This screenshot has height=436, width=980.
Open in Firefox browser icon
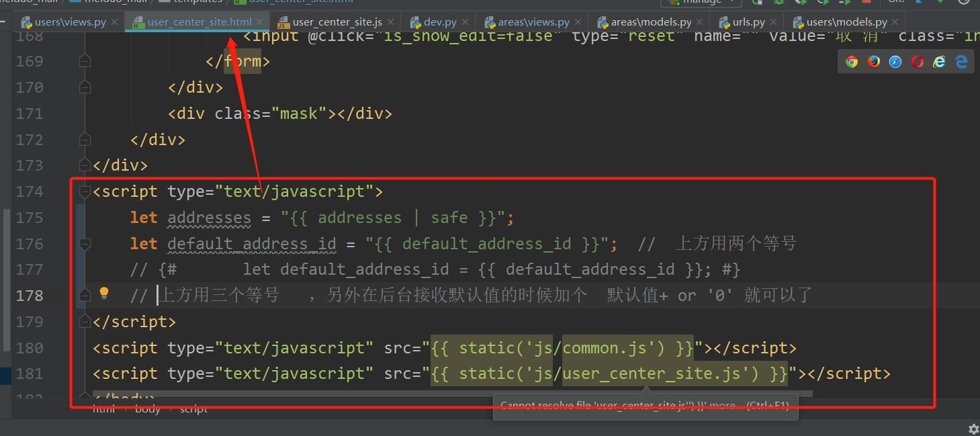coord(873,62)
